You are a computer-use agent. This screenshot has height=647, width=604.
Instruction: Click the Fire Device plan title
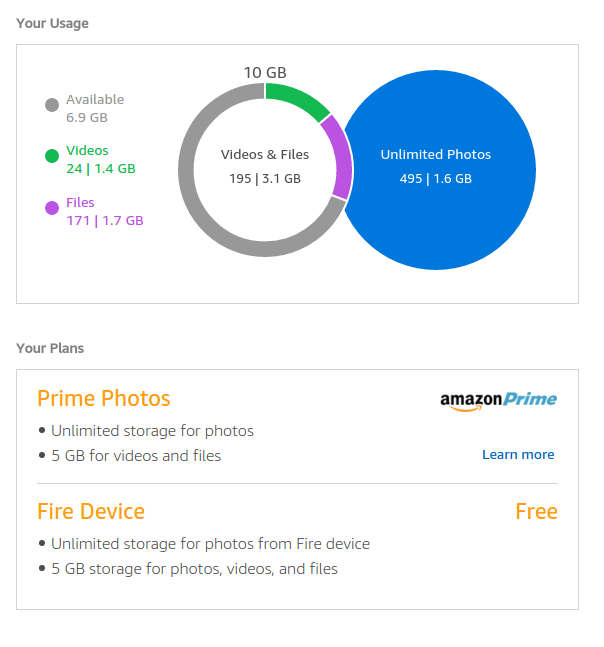pos(91,511)
